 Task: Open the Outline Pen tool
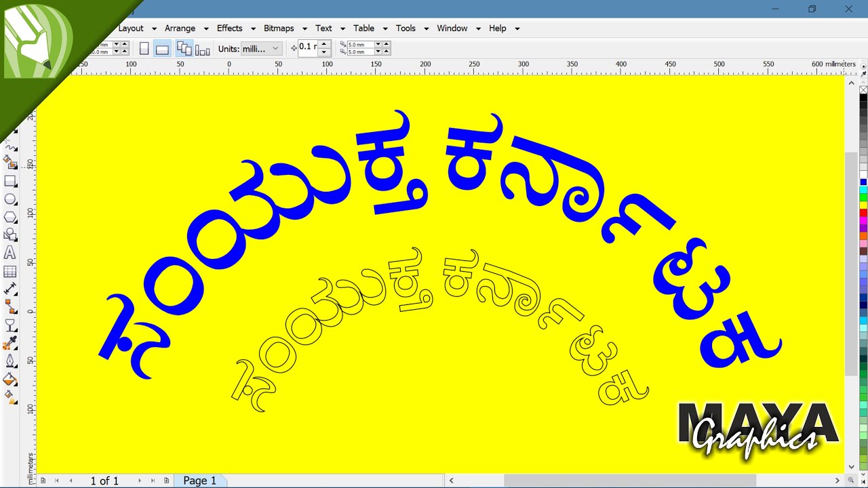[10, 361]
